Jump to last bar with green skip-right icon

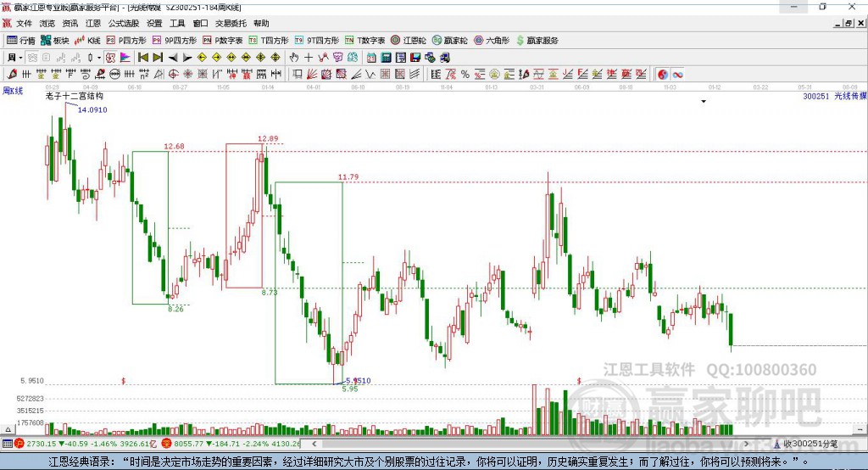coord(158,58)
